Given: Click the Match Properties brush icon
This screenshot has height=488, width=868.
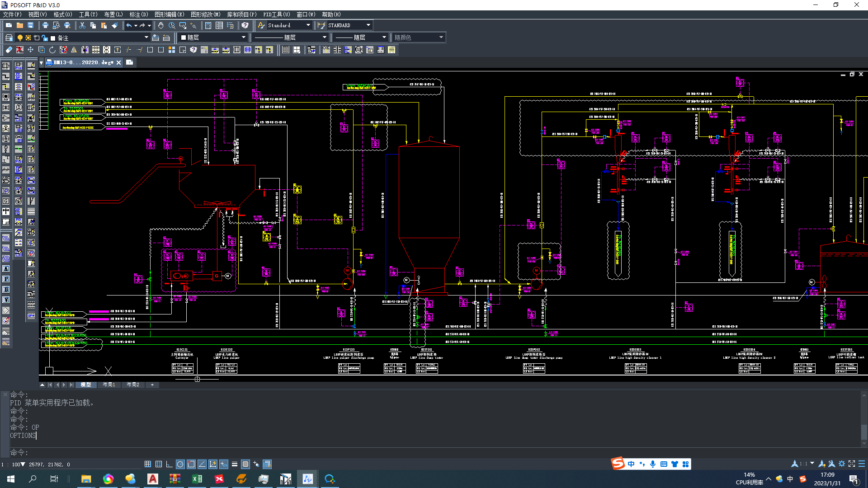Looking at the screenshot, I should 114,25.
